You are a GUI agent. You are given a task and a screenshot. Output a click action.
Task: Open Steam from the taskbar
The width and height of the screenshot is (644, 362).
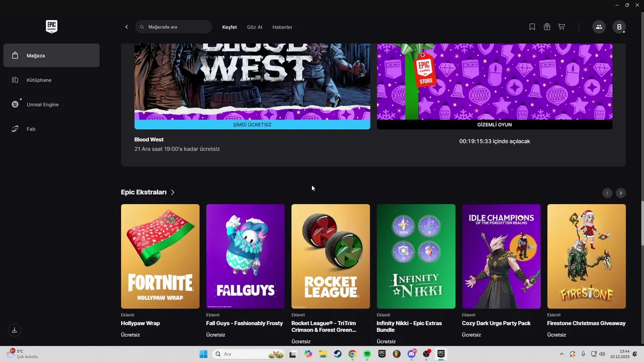point(338,354)
